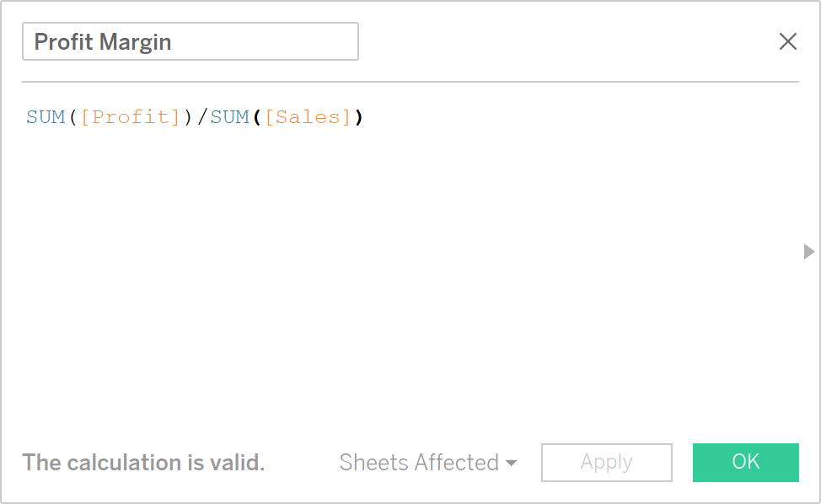Click the Sheets Affected caret arrow
Viewport: 821px width, 504px height.
(513, 462)
